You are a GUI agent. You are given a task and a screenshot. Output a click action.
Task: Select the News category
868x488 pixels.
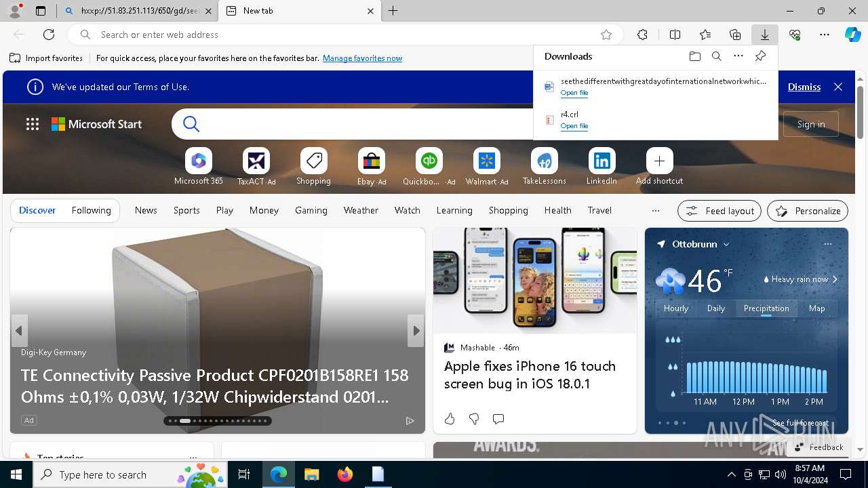(x=146, y=210)
